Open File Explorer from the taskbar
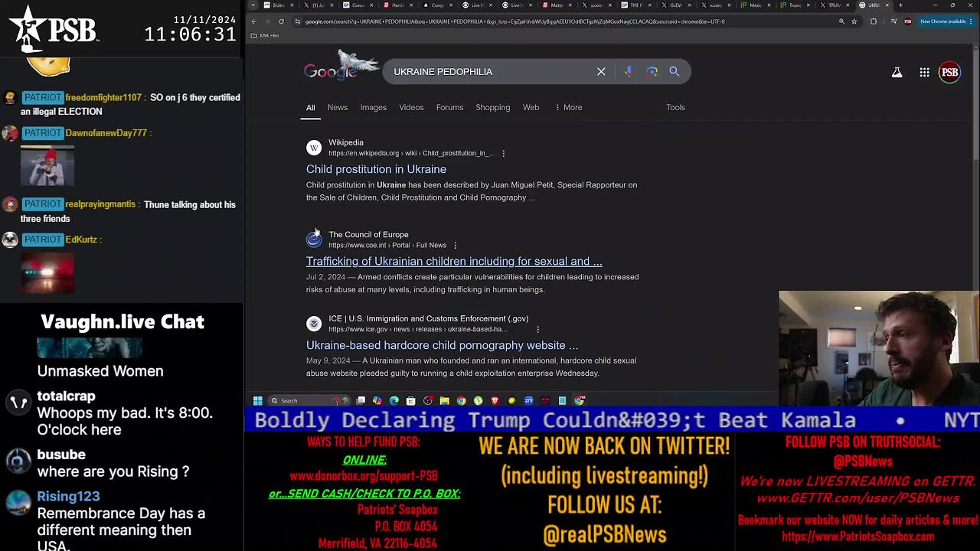This screenshot has height=551, width=980. (444, 400)
